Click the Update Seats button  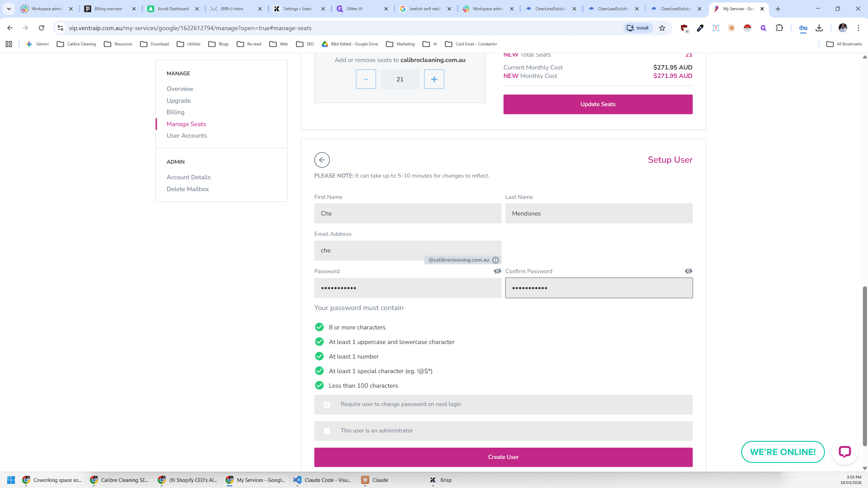click(598, 104)
